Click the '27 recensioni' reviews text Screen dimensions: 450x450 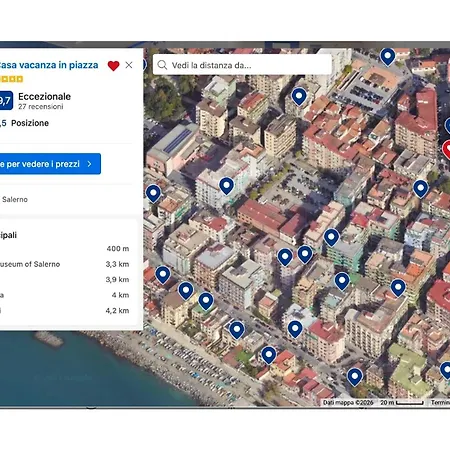[41, 107]
